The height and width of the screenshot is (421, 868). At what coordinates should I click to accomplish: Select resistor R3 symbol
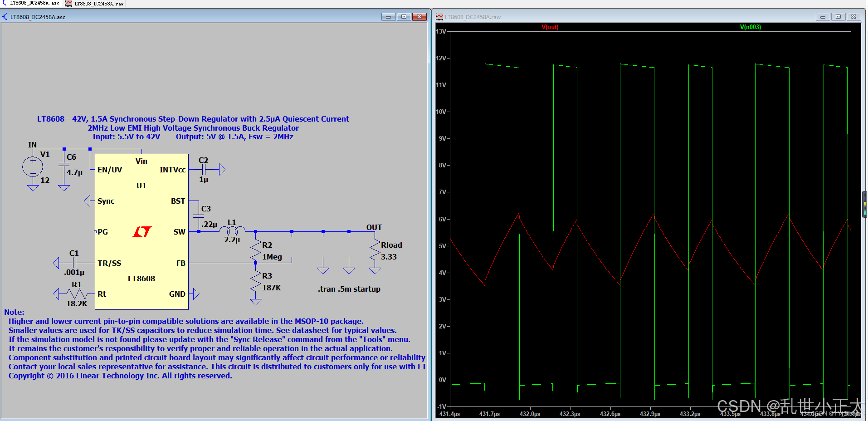256,282
